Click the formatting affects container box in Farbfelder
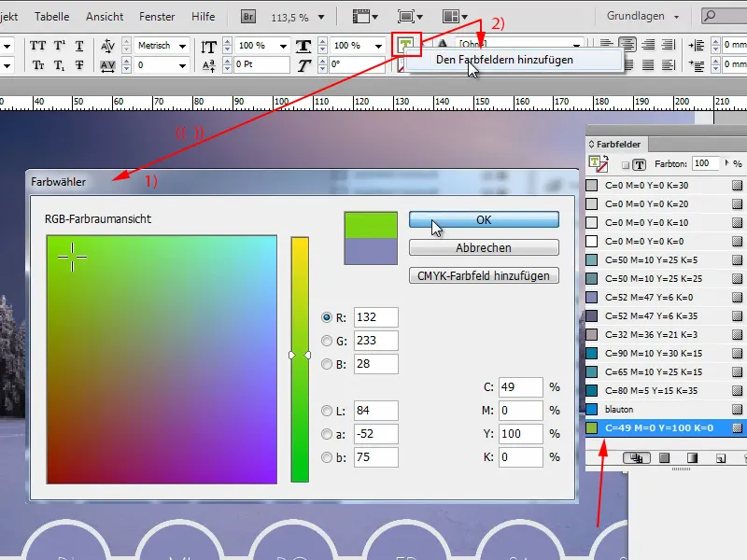The width and height of the screenshot is (747, 560). coord(626,165)
